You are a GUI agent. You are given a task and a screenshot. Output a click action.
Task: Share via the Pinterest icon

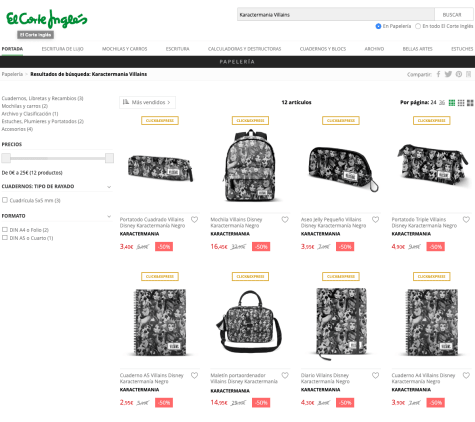[x=459, y=74]
